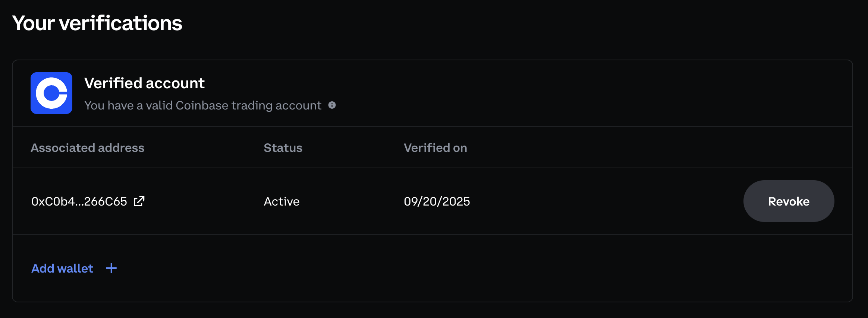Open the external link icon next to address
Screen dimensions: 868x318
coord(139,201)
